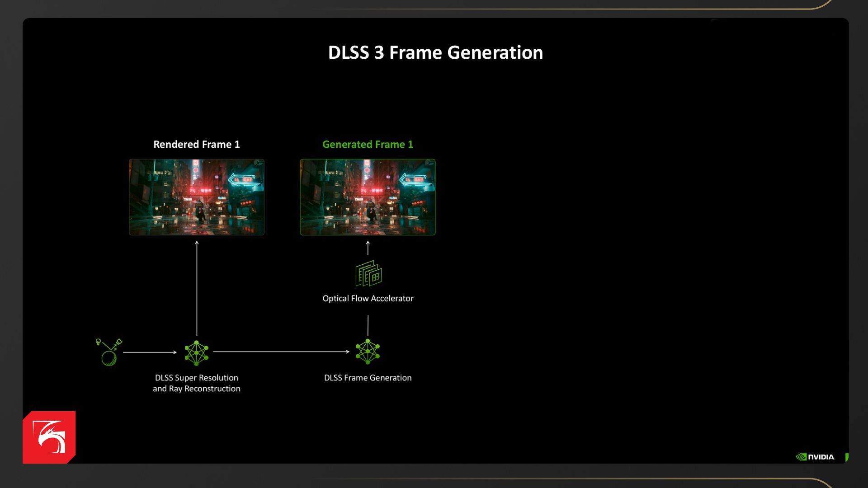Click the DLSS 3 Frame Generation title

pos(435,52)
